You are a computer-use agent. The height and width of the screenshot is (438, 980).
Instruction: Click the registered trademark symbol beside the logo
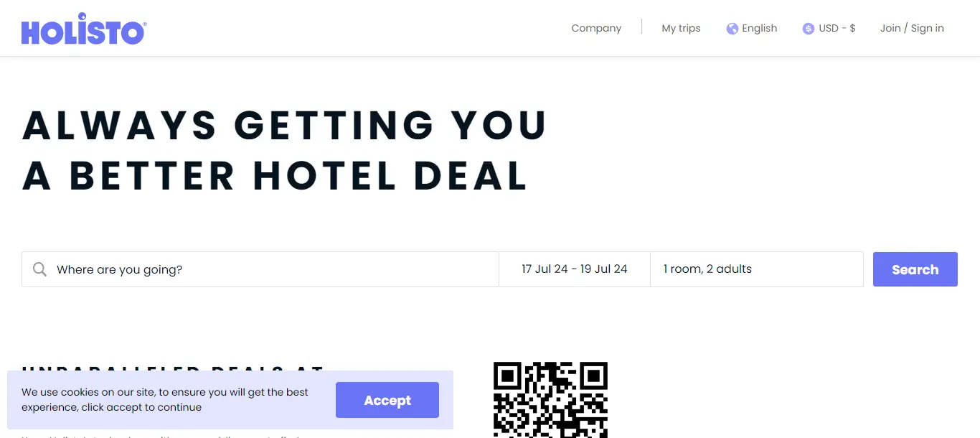(145, 24)
